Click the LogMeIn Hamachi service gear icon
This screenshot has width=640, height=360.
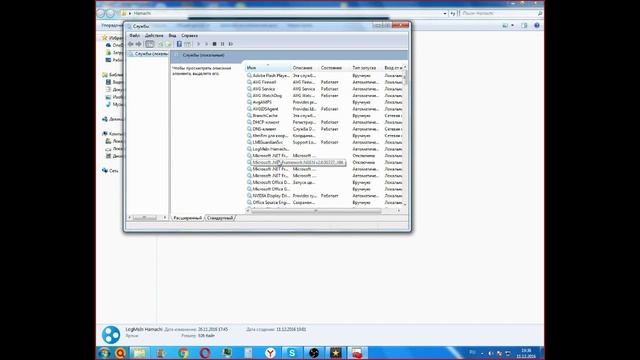249,149
